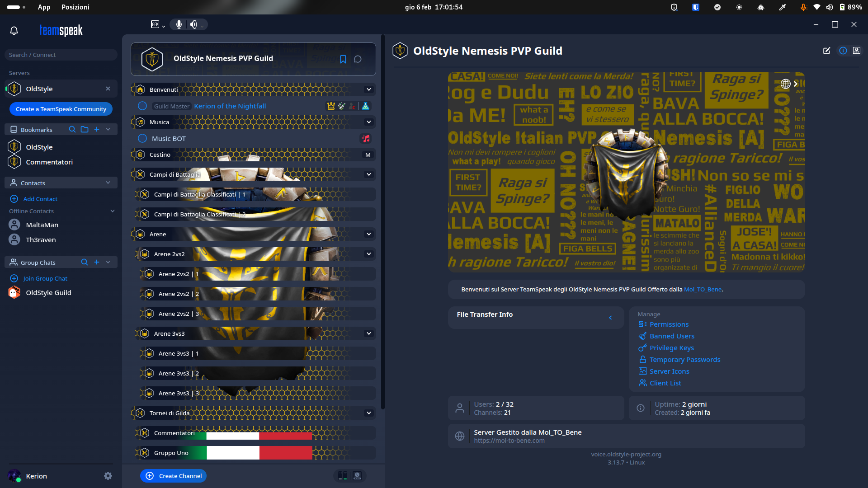This screenshot has width=868, height=488.
Task: Bookmark the OldStyle Nemesis PVP Guild server
Action: point(343,59)
